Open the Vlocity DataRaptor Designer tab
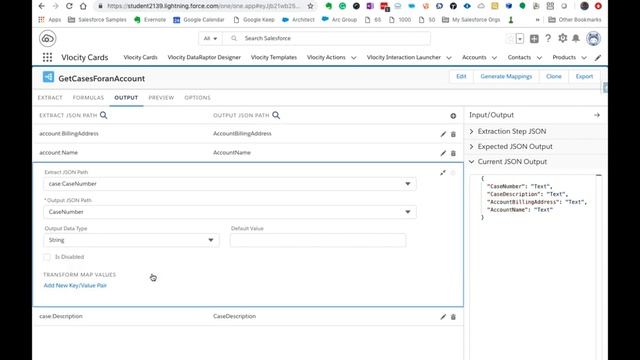The image size is (640, 360). point(204,58)
